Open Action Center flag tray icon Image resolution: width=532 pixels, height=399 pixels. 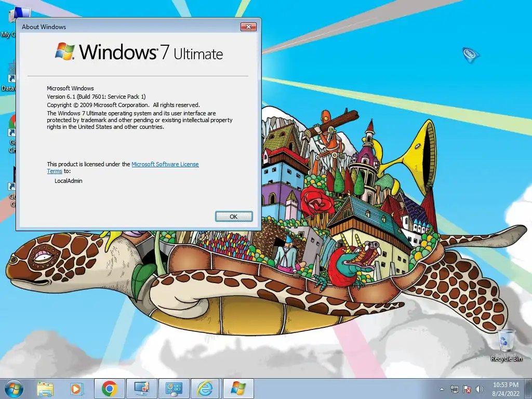(x=467, y=389)
